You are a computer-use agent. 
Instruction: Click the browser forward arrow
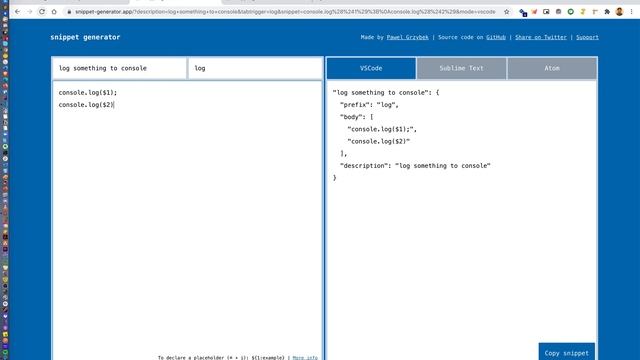[x=29, y=12]
